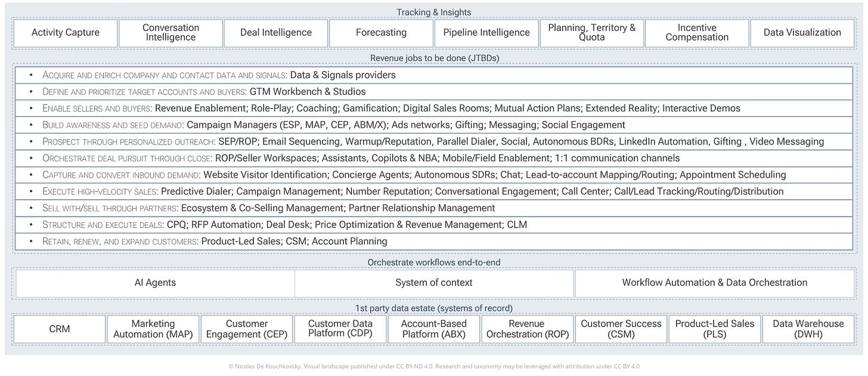
Task: Click Planning, Territory & Quota box
Action: (x=591, y=33)
